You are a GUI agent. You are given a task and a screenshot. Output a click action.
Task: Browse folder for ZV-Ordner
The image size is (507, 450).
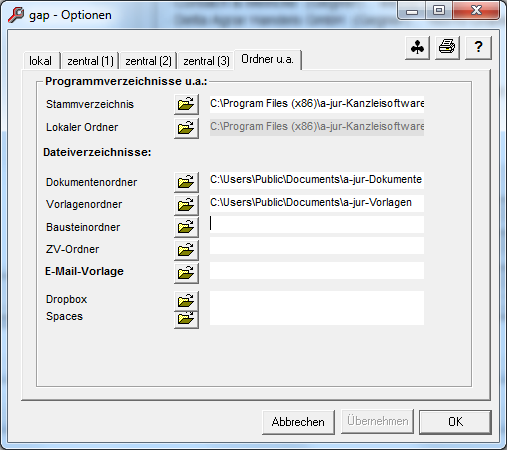pyautogui.click(x=186, y=250)
